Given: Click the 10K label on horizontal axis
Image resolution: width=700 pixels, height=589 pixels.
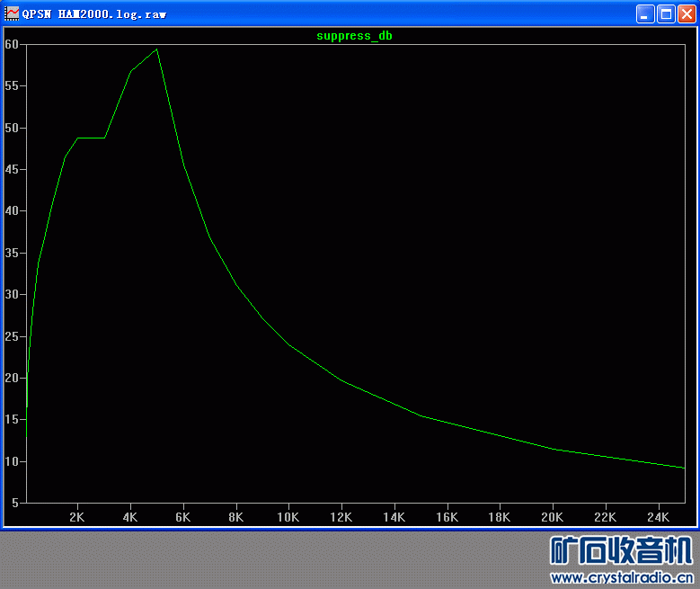Looking at the screenshot, I should pos(288,517).
